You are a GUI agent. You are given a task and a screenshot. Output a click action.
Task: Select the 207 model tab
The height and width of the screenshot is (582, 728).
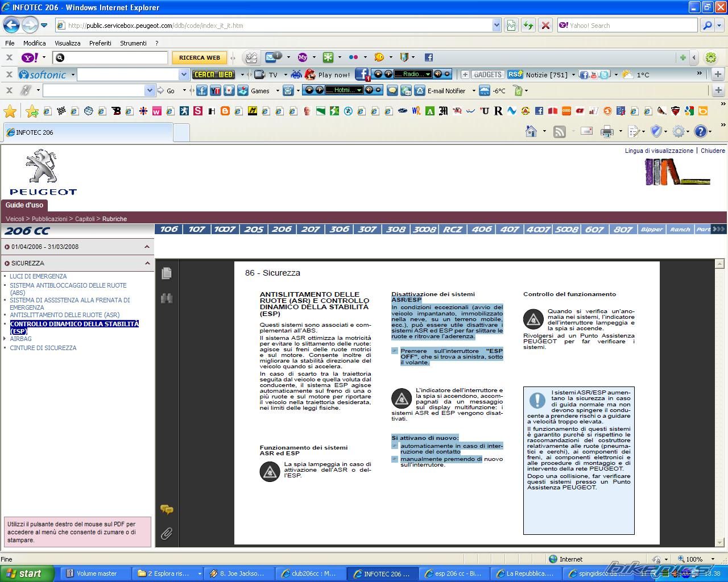(x=311, y=230)
